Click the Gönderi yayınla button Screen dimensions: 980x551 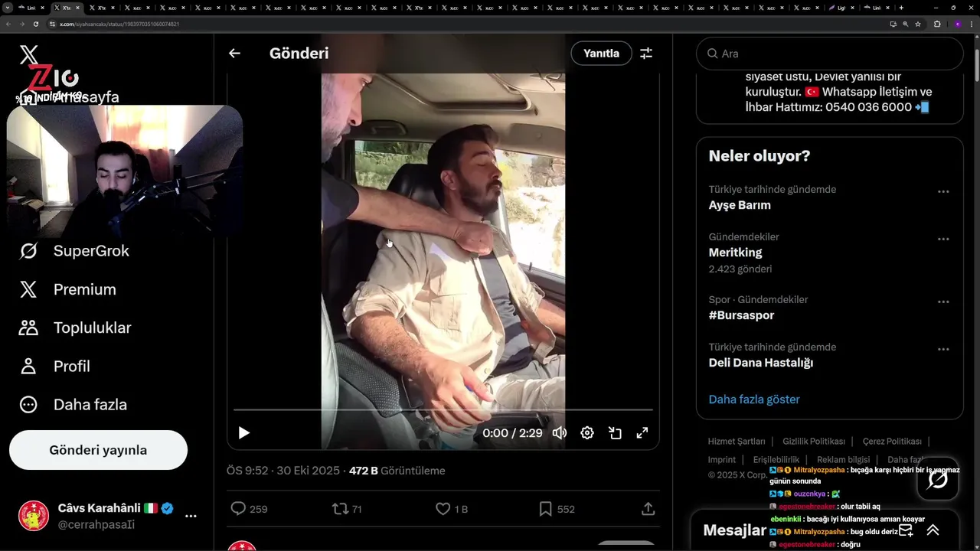pyautogui.click(x=98, y=450)
